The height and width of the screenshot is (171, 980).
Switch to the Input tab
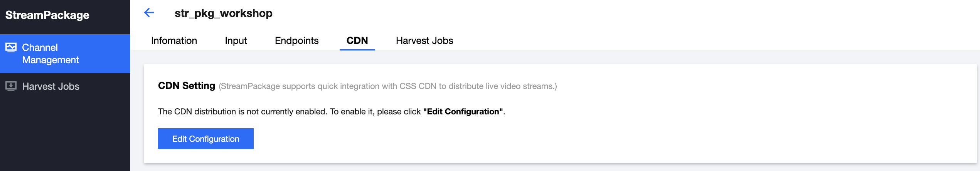pos(236,40)
